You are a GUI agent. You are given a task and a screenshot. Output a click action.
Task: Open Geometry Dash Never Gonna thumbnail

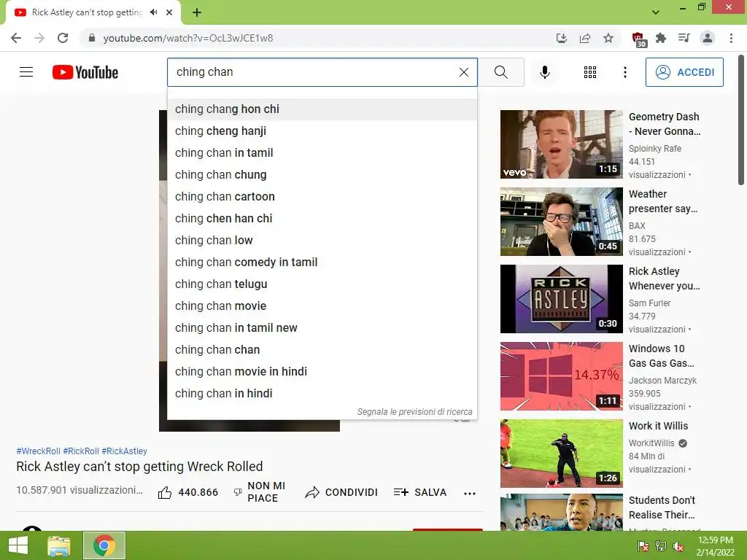(561, 144)
